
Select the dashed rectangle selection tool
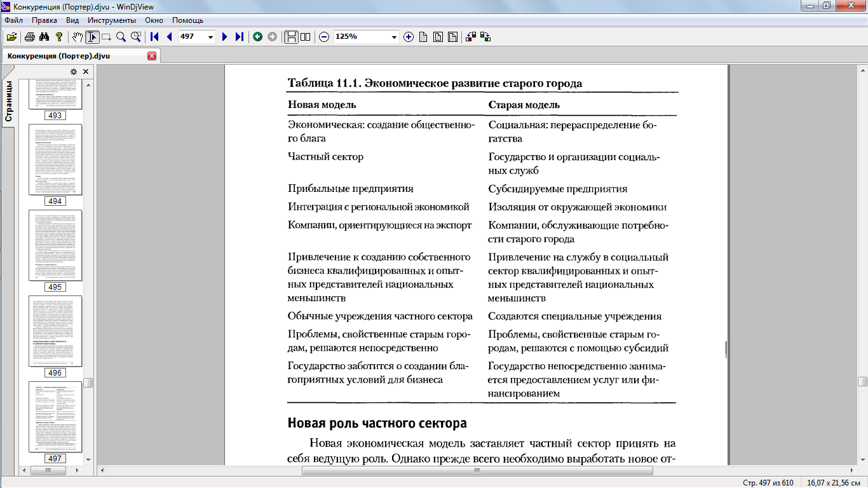point(106,37)
